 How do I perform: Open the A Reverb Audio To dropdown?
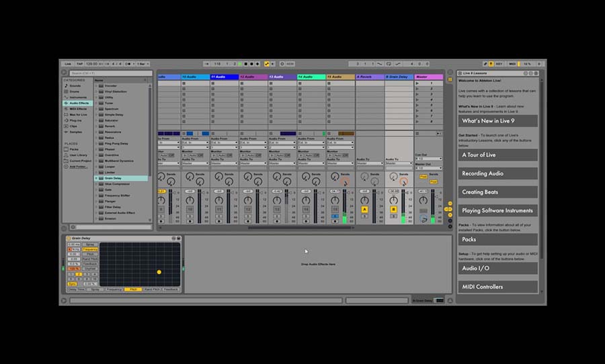click(x=370, y=163)
